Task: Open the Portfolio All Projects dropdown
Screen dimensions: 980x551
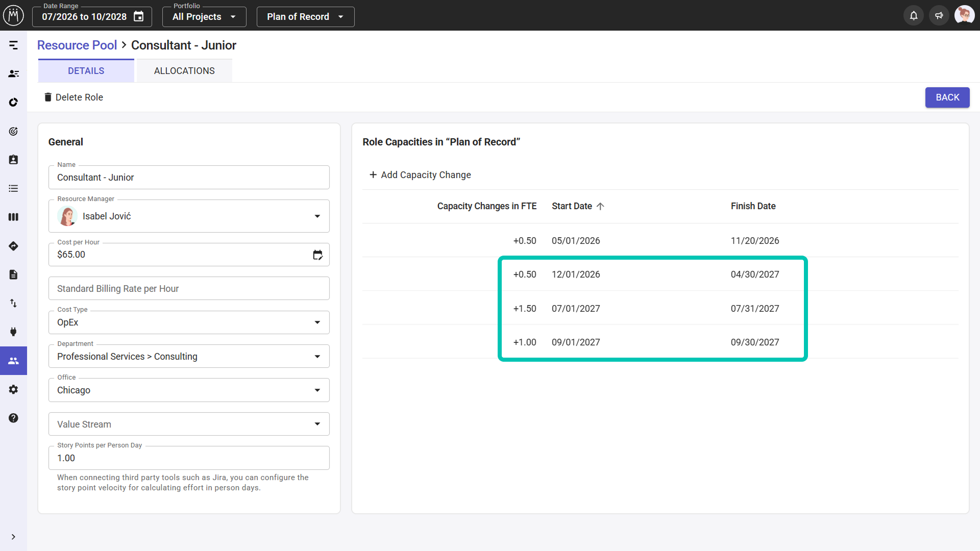Action: click(x=204, y=17)
